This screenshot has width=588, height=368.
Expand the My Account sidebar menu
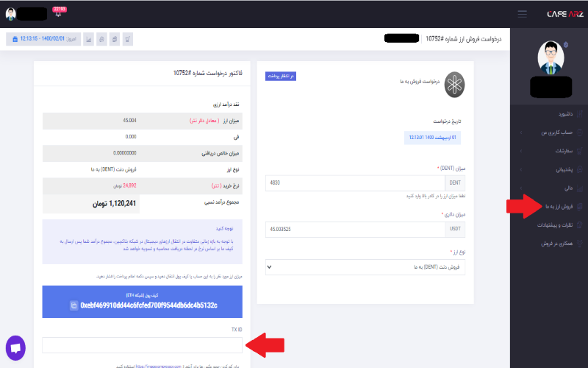coord(551,132)
